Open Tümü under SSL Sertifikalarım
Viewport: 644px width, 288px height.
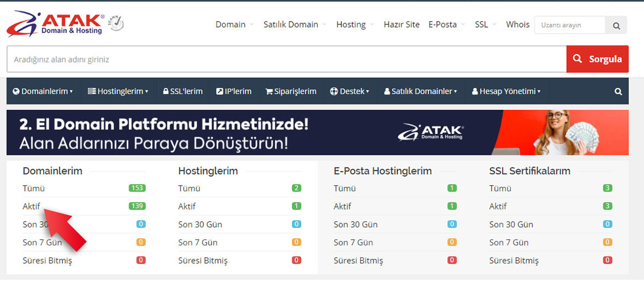(500, 188)
